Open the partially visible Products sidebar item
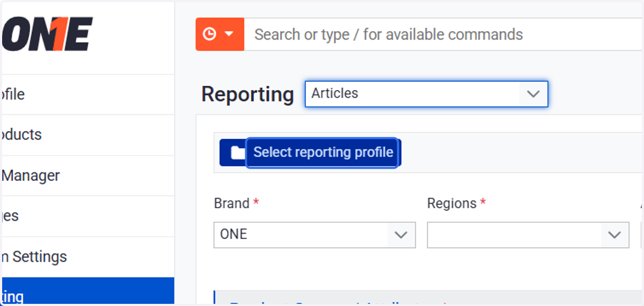Screen dimensions: 644x306 pyautogui.click(x=88, y=135)
